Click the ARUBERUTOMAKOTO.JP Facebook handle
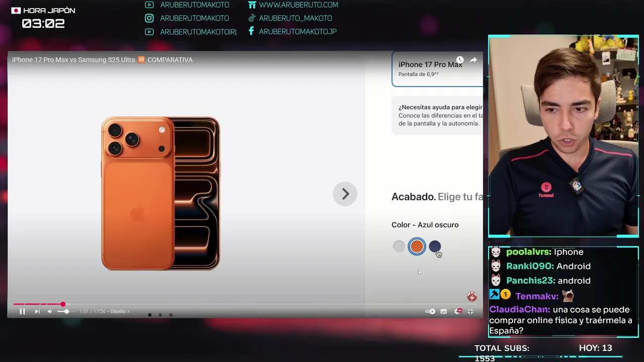The image size is (644, 362). [298, 31]
